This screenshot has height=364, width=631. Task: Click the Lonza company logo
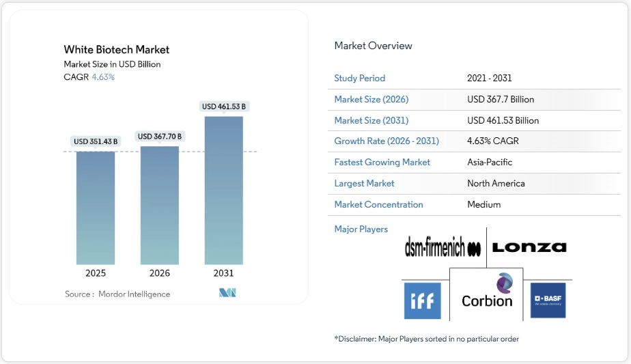pyautogui.click(x=529, y=247)
